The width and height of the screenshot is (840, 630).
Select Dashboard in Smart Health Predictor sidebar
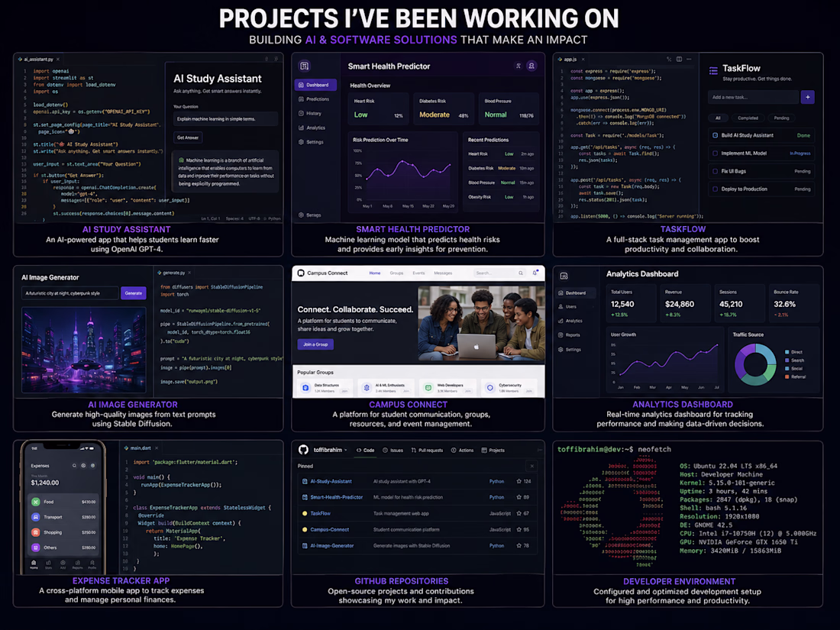tap(315, 85)
